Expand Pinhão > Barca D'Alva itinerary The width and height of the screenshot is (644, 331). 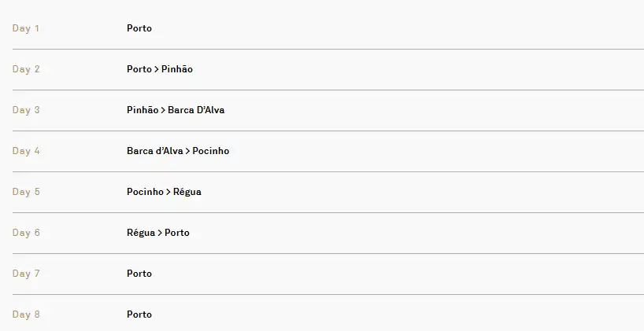point(175,110)
